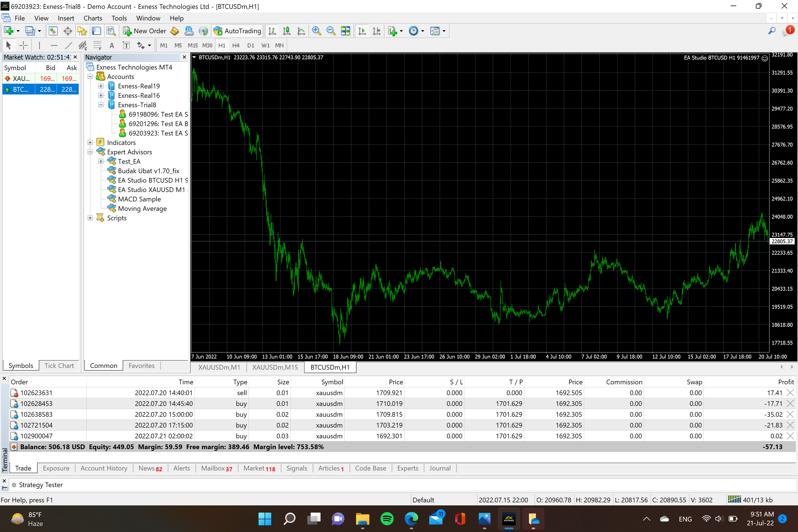Switch timeframe to D1
The image size is (798, 532).
coord(251,45)
